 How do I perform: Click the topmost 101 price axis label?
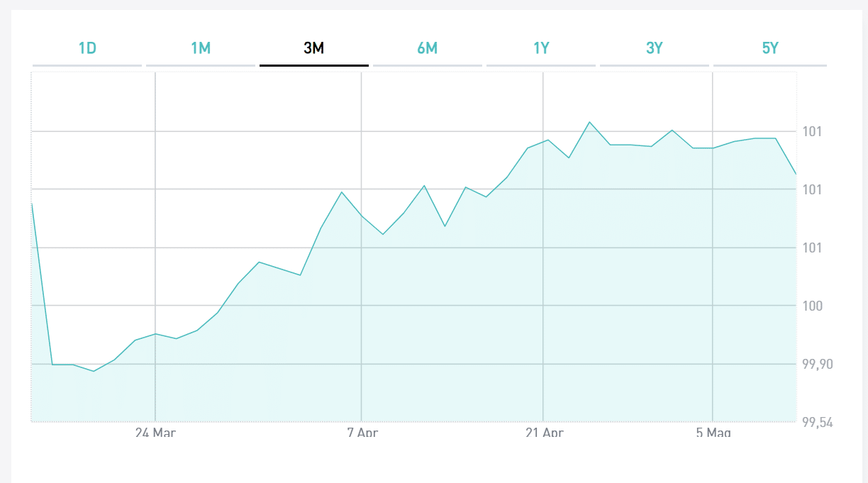(x=813, y=131)
